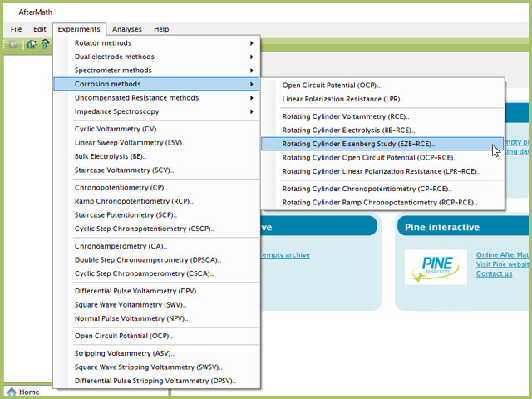This screenshot has height=399, width=532.
Task: Expand the Rotator methods submenu arrow
Action: [x=251, y=43]
